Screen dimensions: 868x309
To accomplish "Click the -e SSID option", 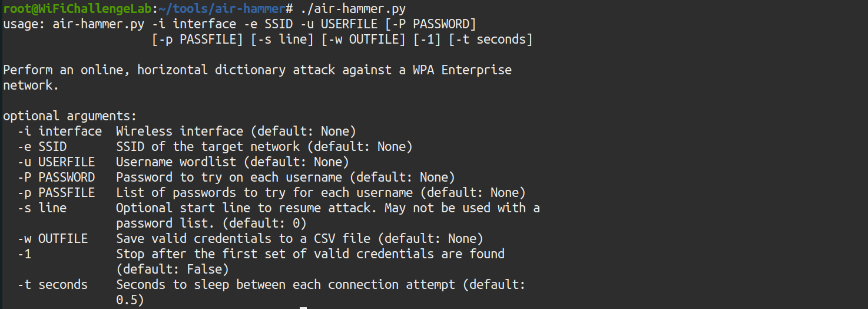I will 42,146.
